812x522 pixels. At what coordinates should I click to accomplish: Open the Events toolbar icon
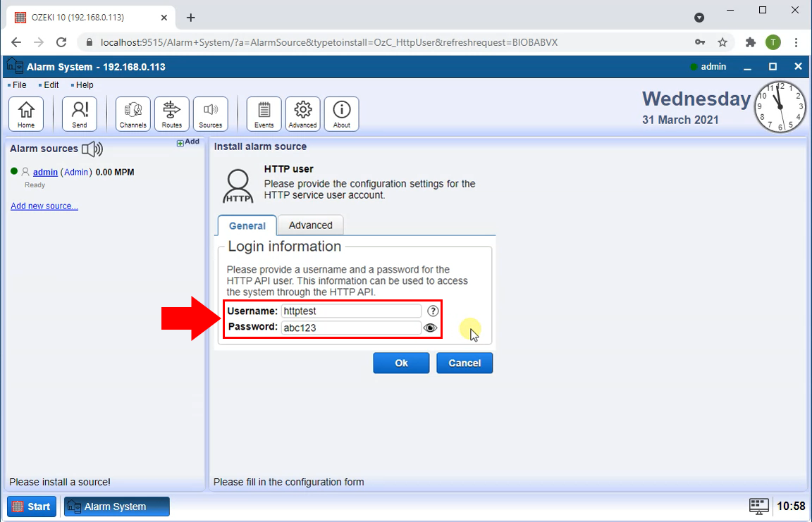click(264, 114)
